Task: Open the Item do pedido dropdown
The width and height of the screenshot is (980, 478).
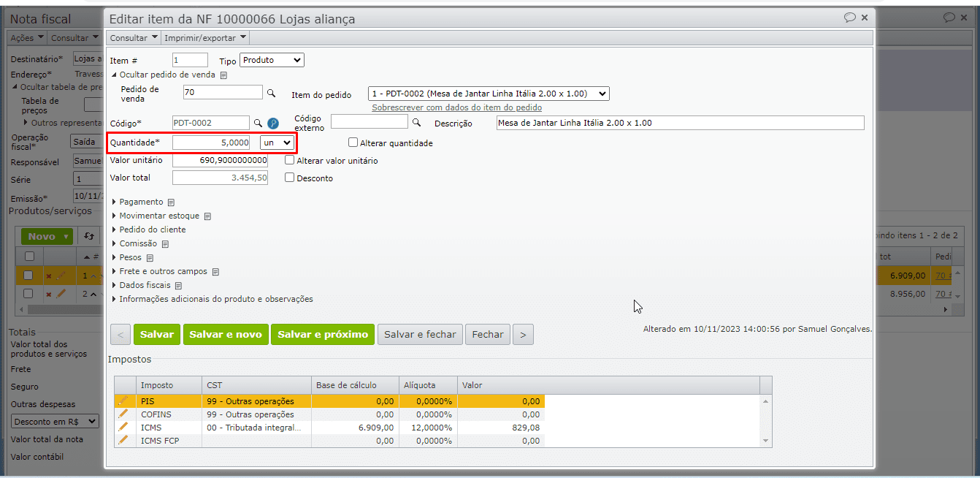Action: click(x=489, y=94)
